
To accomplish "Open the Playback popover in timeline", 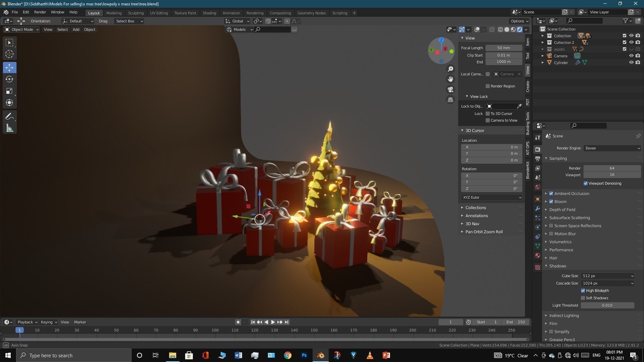I will point(27,322).
